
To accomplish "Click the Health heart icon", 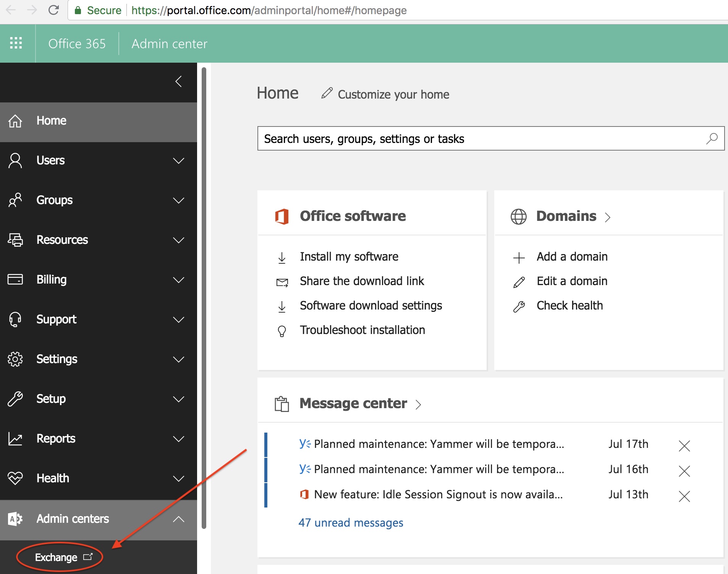I will coord(15,478).
